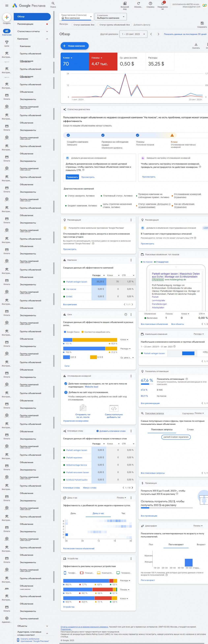
Task: Open Показы dropdown in День и час card
Action: click(x=121, y=498)
